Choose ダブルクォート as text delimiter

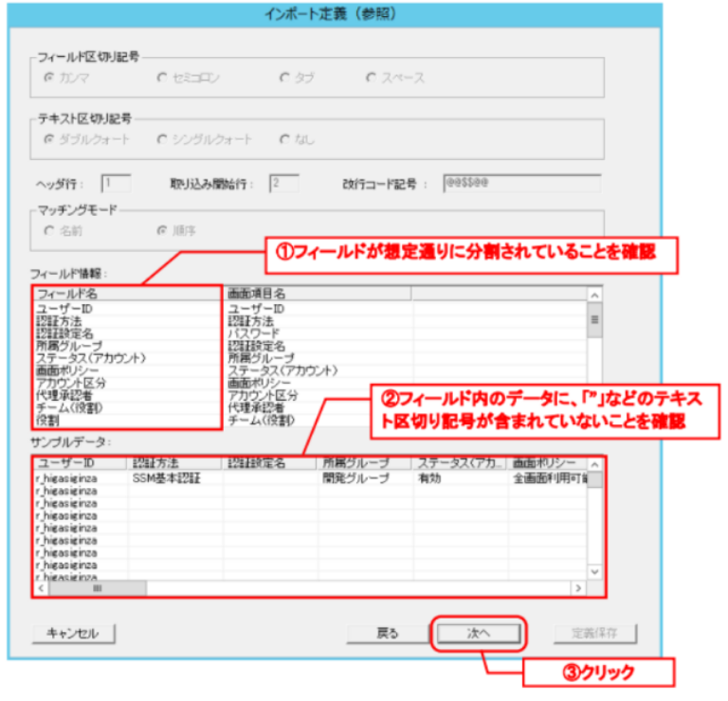coord(48,139)
